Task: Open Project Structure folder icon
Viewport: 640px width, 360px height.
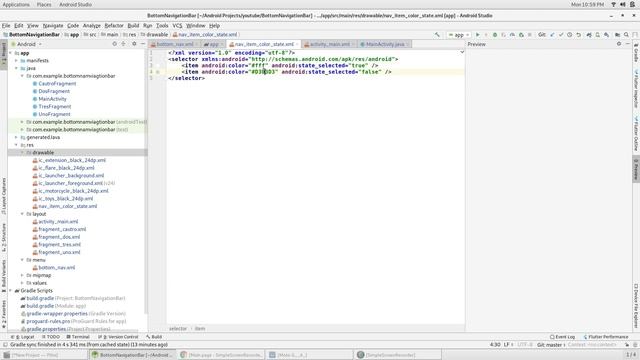Action: point(618,35)
